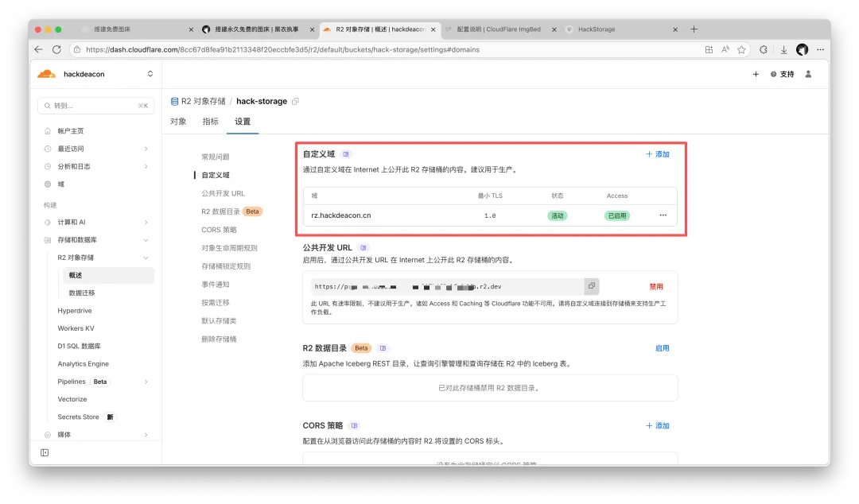Screen dimensions: 859x504
Task: Click 禁用 for public dev URL
Action: 655,286
